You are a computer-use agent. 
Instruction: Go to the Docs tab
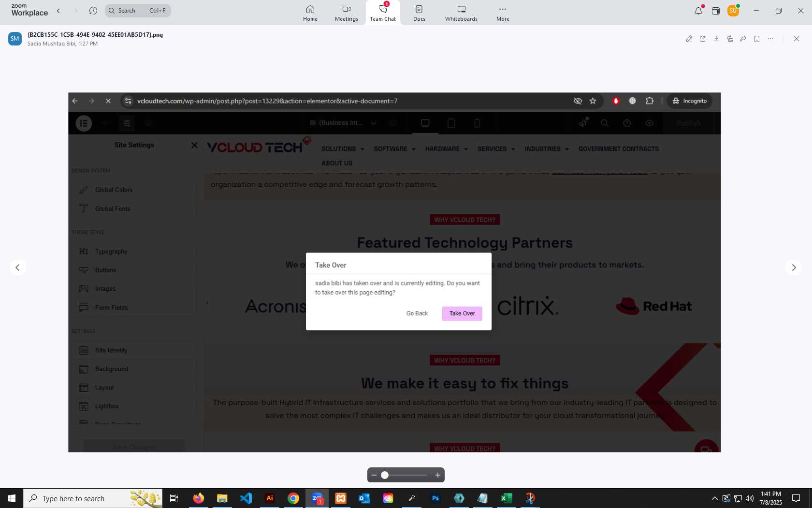419,13
